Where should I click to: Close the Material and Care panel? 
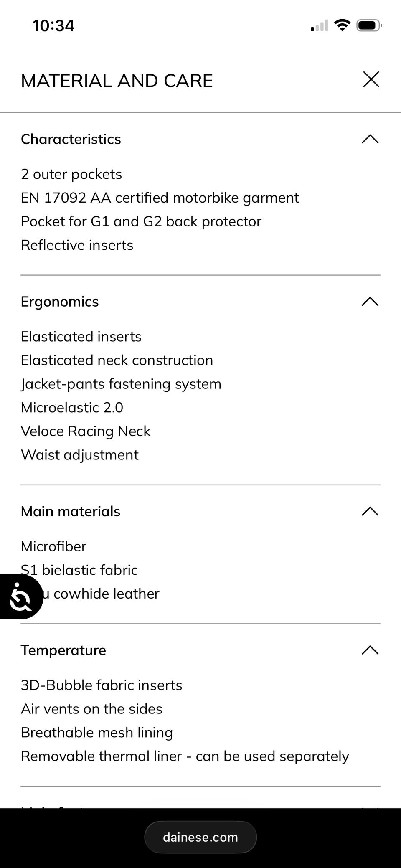pos(371,79)
